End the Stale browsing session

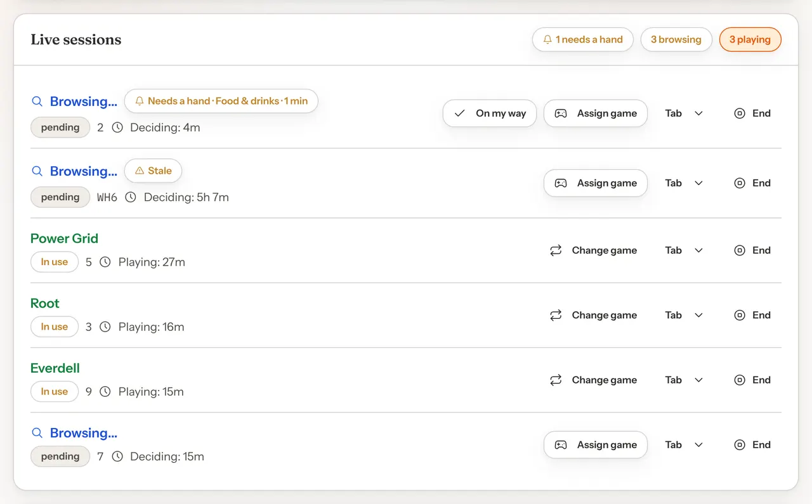point(752,183)
